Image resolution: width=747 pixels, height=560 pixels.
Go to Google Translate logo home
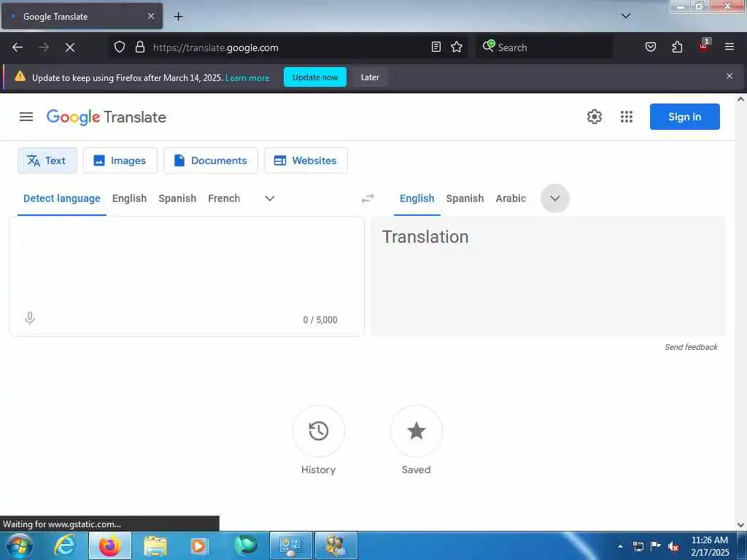pyautogui.click(x=107, y=117)
